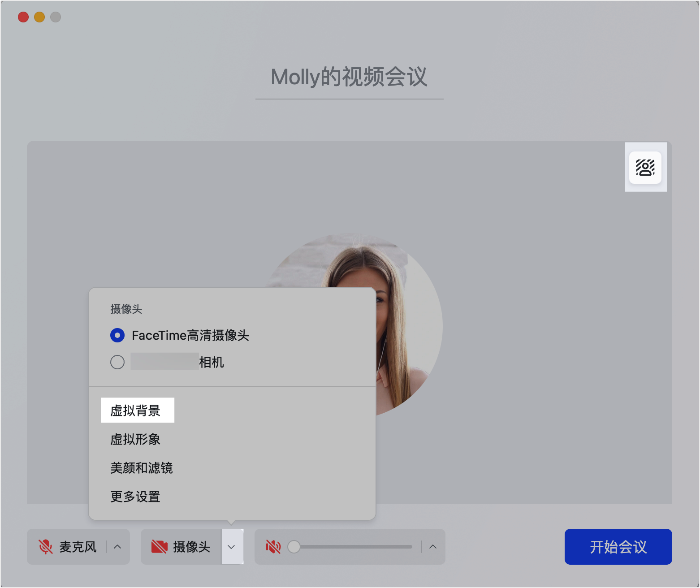The image size is (700, 588).
Task: Expand the speaker options arrow
Action: 433,547
